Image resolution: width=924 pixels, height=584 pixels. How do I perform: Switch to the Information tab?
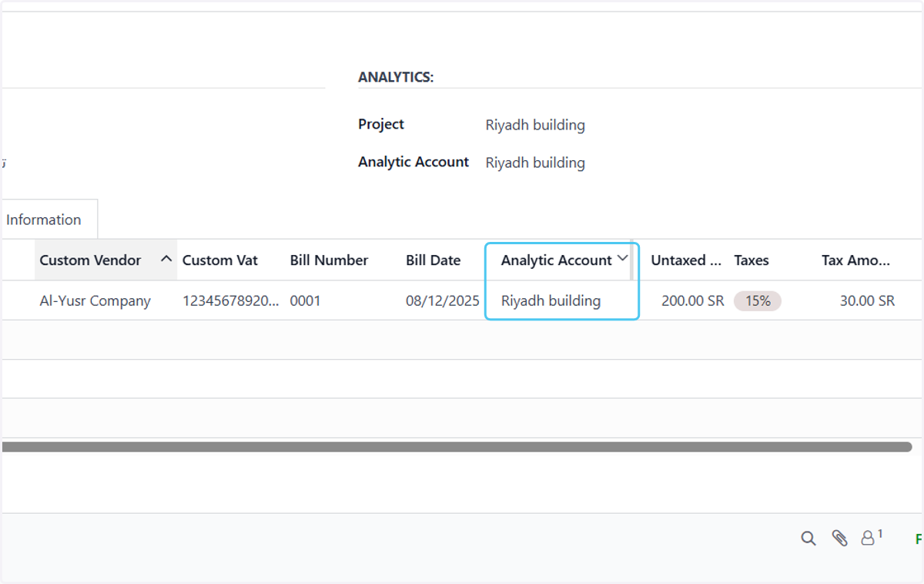[44, 220]
